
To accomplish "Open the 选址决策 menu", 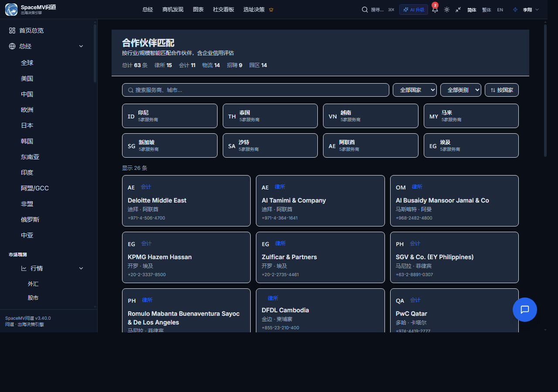I will pos(254,10).
